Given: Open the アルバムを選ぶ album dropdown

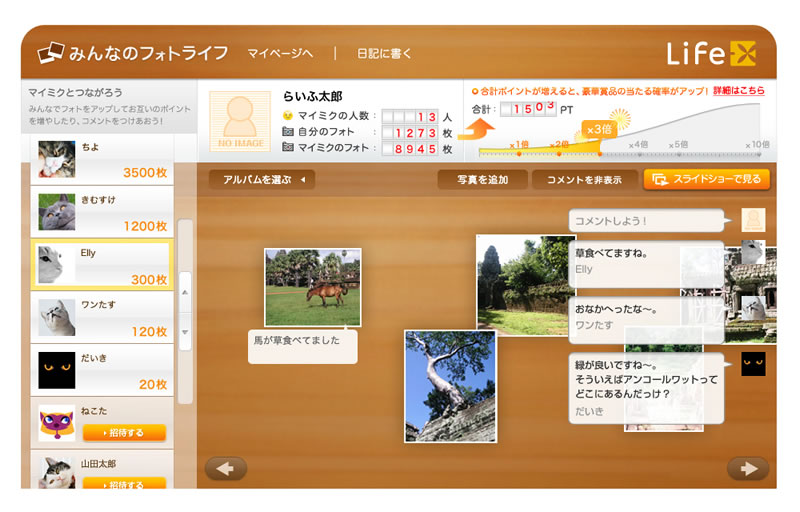Looking at the screenshot, I should pyautogui.click(x=262, y=180).
